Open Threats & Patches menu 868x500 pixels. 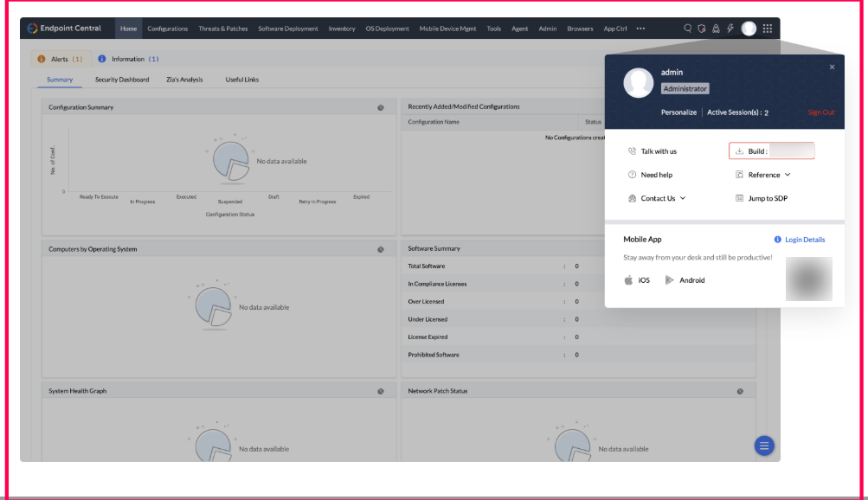pos(223,29)
